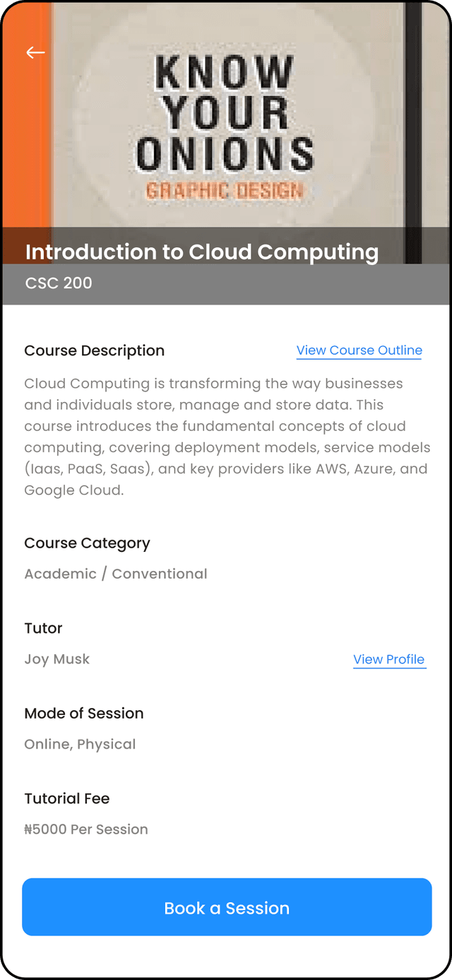The height and width of the screenshot is (980, 452).
Task: Select the Academic / Conventional category text
Action: coord(116,574)
